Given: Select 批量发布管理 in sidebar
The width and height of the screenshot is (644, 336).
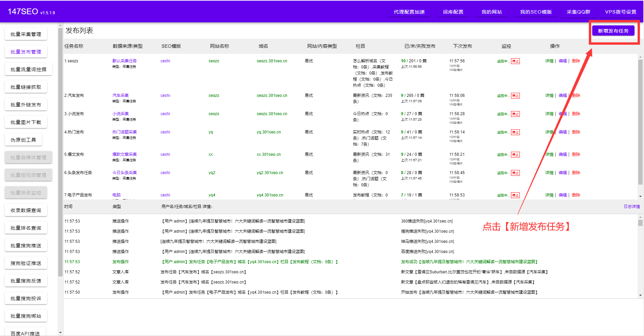Looking at the screenshot, I should 26,52.
